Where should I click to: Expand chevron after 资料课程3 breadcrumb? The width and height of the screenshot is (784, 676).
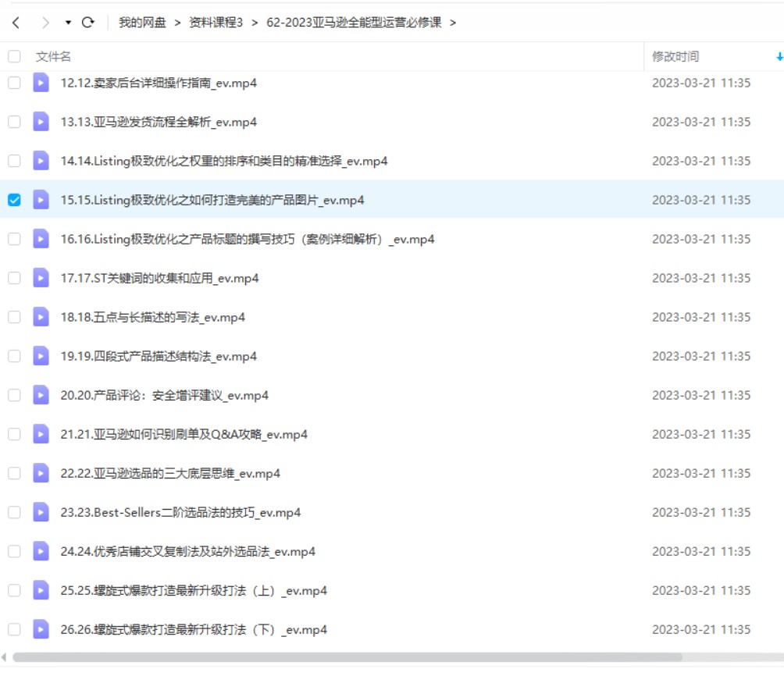point(255,23)
